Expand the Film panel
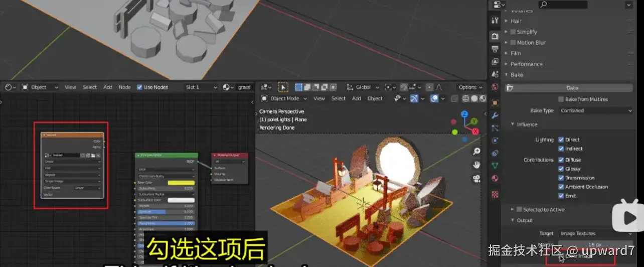 (516, 53)
